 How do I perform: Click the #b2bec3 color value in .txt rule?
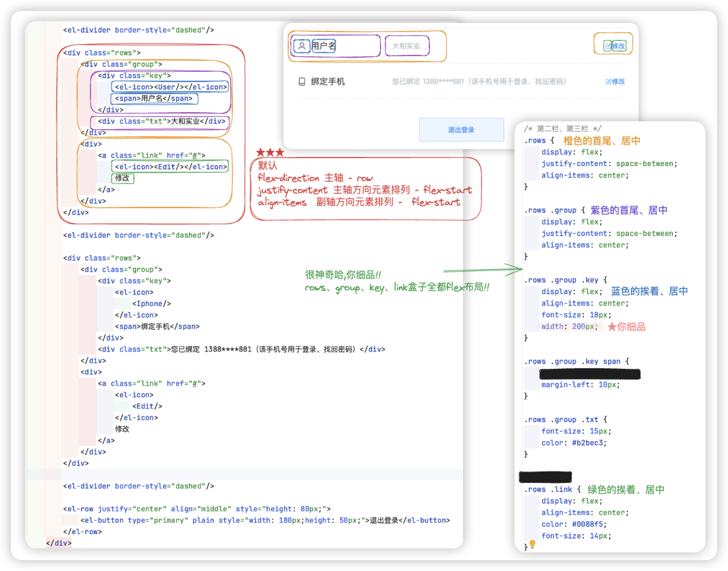[x=587, y=442]
